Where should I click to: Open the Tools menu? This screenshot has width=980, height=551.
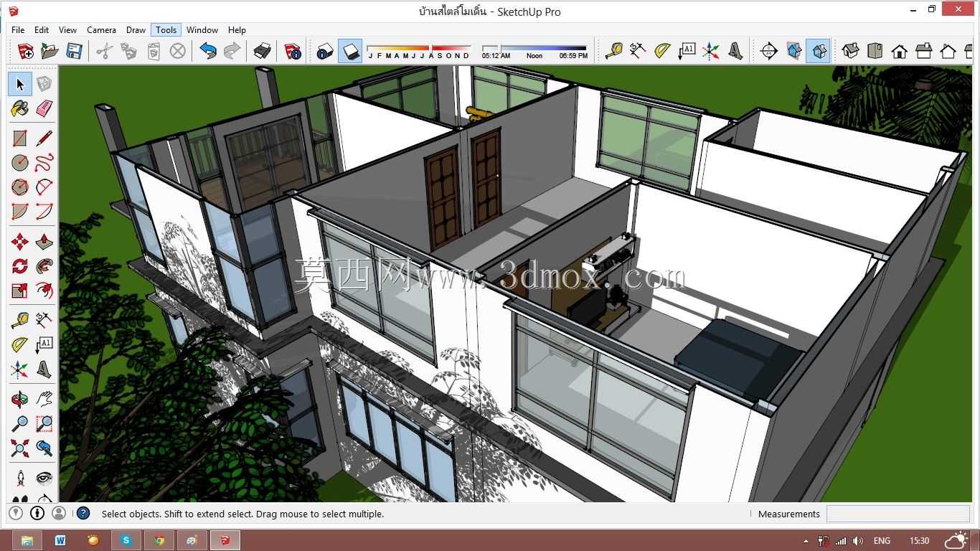click(x=166, y=29)
